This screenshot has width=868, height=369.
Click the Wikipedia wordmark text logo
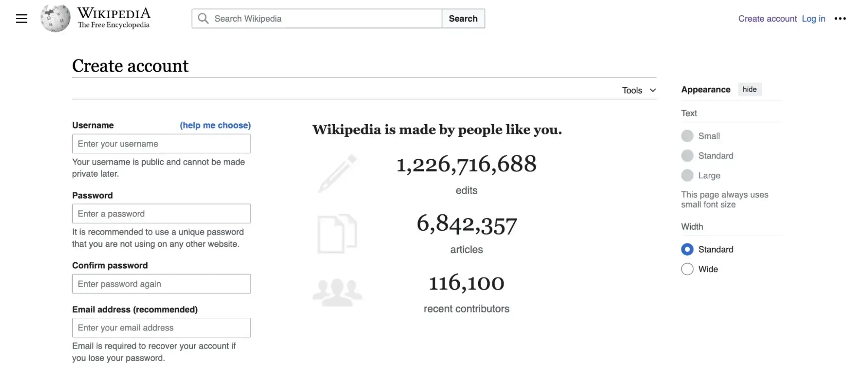pyautogui.click(x=114, y=18)
